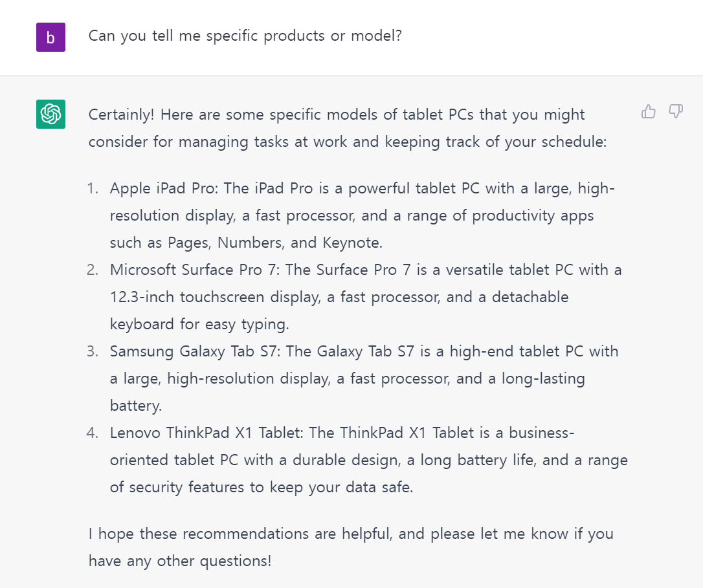The height and width of the screenshot is (588, 703).
Task: Click the word "battery." in Samsung item
Action: tap(136, 406)
